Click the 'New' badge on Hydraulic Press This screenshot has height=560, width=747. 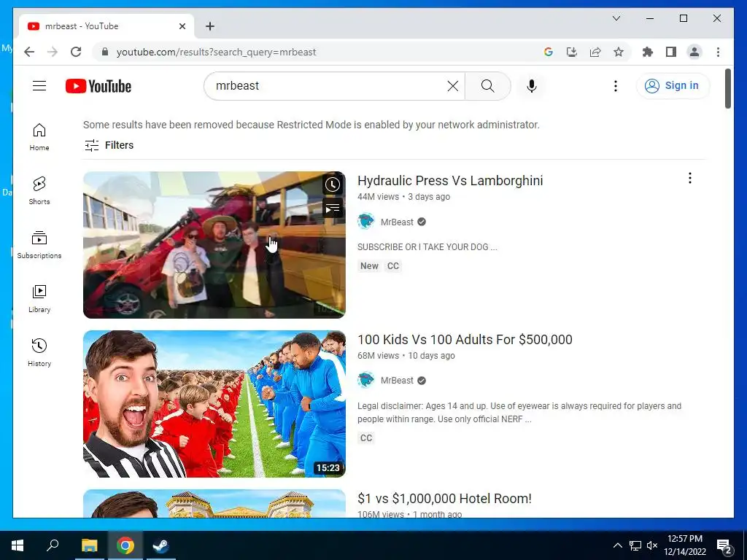coord(369,265)
